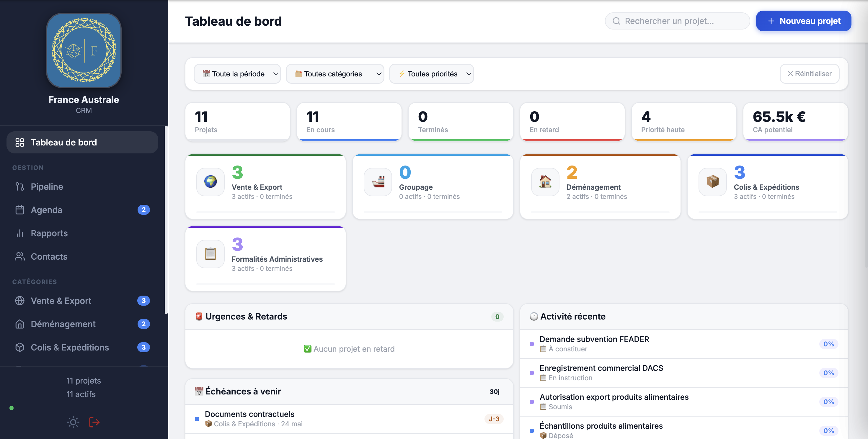Click the '11 actifs' sidebar footer text
Viewport: 868px width, 439px height.
(x=81, y=394)
